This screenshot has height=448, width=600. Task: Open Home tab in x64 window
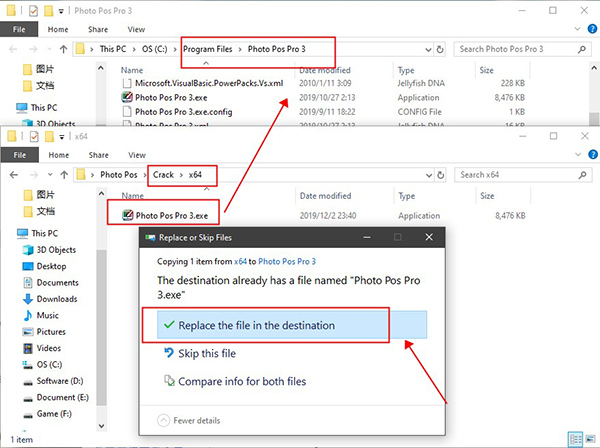pos(59,155)
